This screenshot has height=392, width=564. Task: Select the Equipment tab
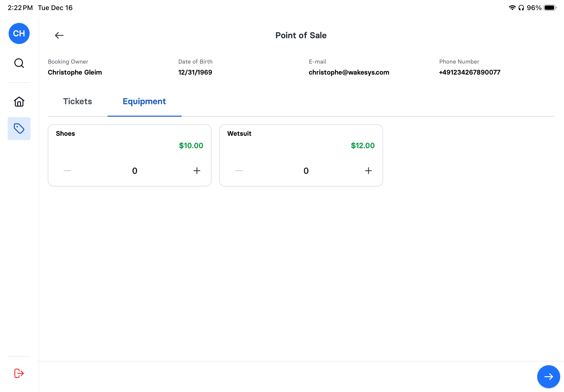click(144, 101)
